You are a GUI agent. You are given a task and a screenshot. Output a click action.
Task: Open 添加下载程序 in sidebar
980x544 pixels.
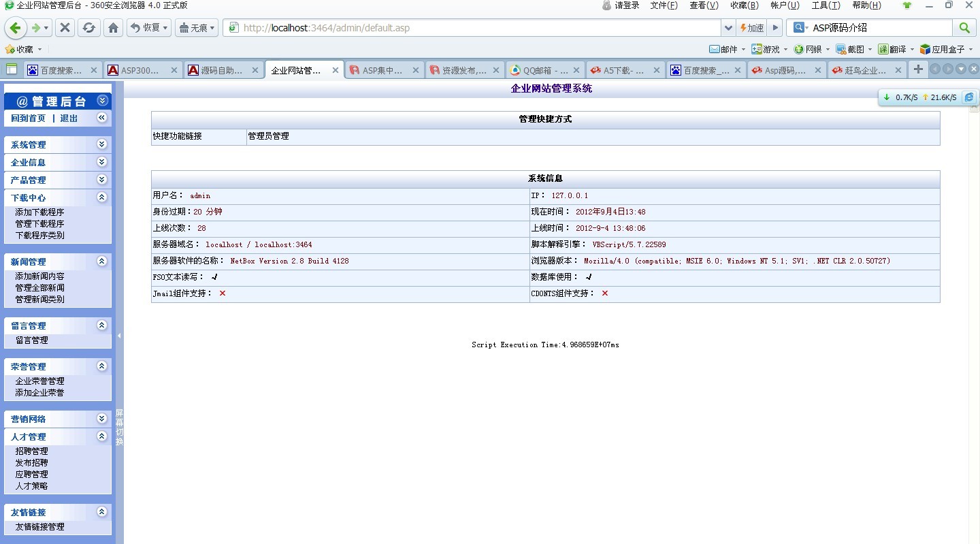point(39,212)
